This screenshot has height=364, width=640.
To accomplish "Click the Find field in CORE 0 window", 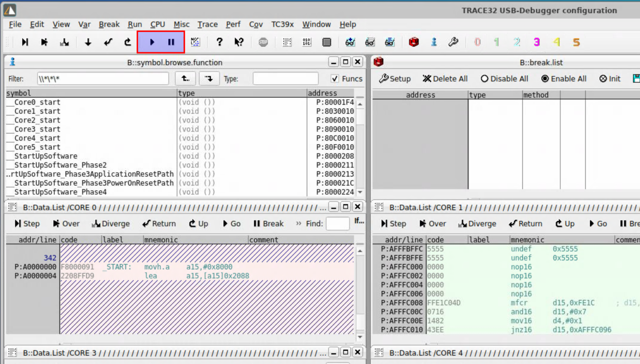I will pyautogui.click(x=338, y=224).
